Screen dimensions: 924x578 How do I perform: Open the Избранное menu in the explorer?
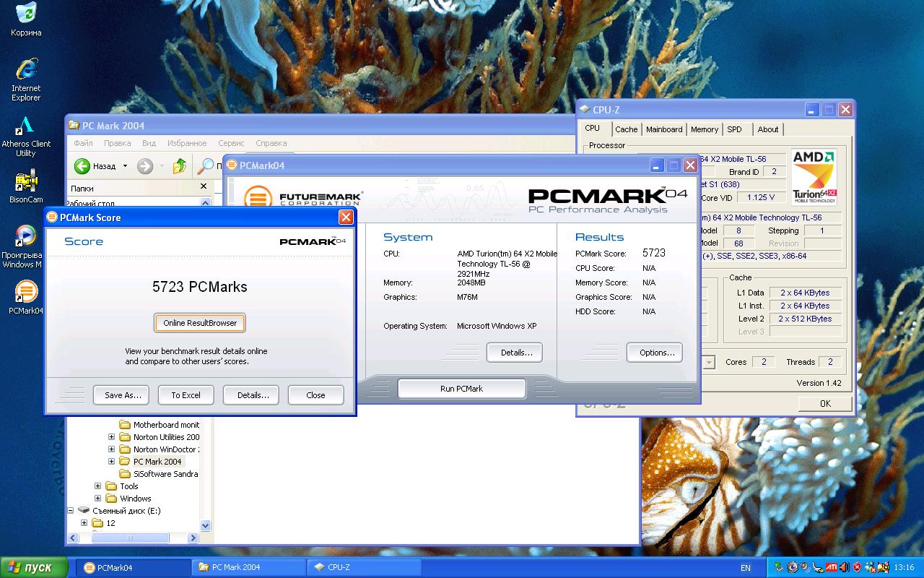[x=187, y=143]
